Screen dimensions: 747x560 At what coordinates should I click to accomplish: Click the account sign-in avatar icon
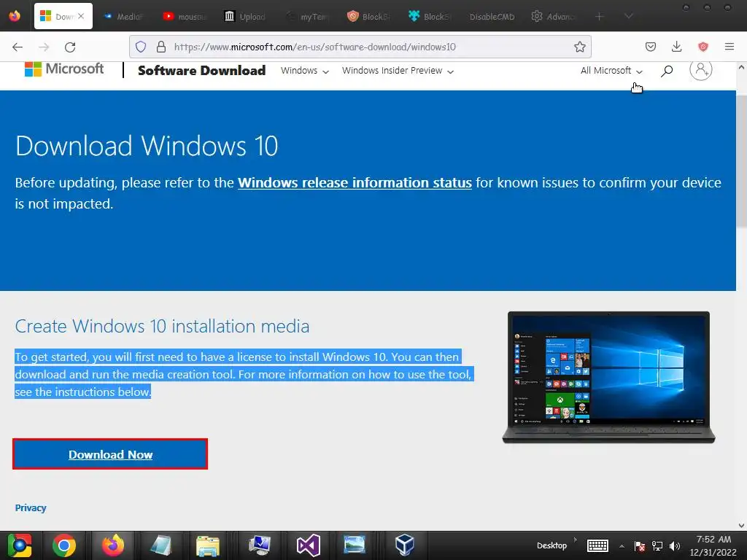(x=701, y=70)
